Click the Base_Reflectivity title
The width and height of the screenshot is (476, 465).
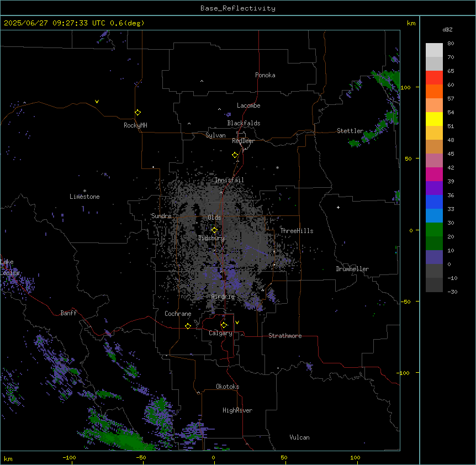tap(238, 8)
